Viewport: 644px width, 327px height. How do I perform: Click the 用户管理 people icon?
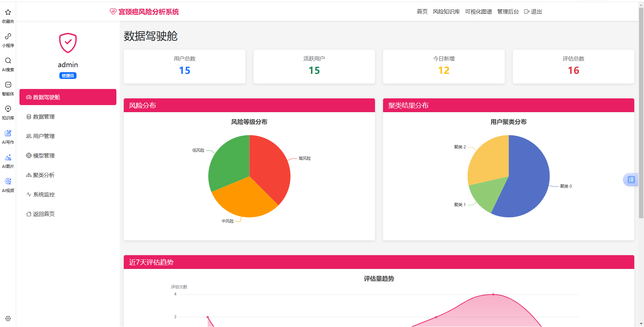(29, 136)
